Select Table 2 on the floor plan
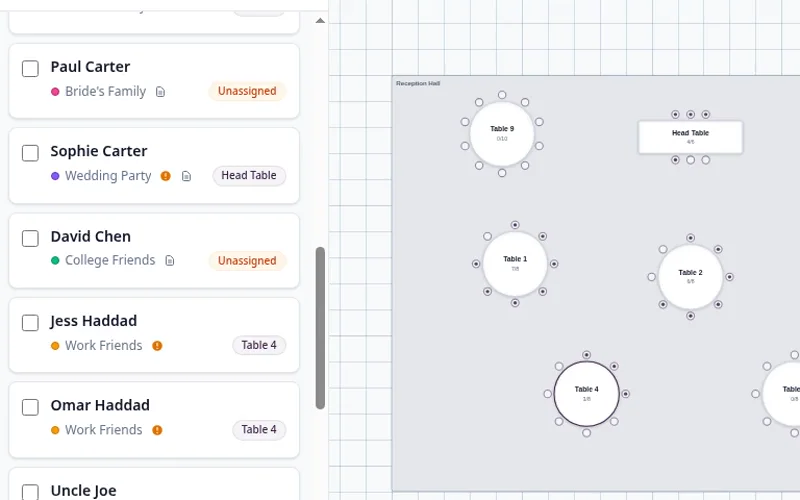Viewport: 800px width, 500px height. point(690,277)
